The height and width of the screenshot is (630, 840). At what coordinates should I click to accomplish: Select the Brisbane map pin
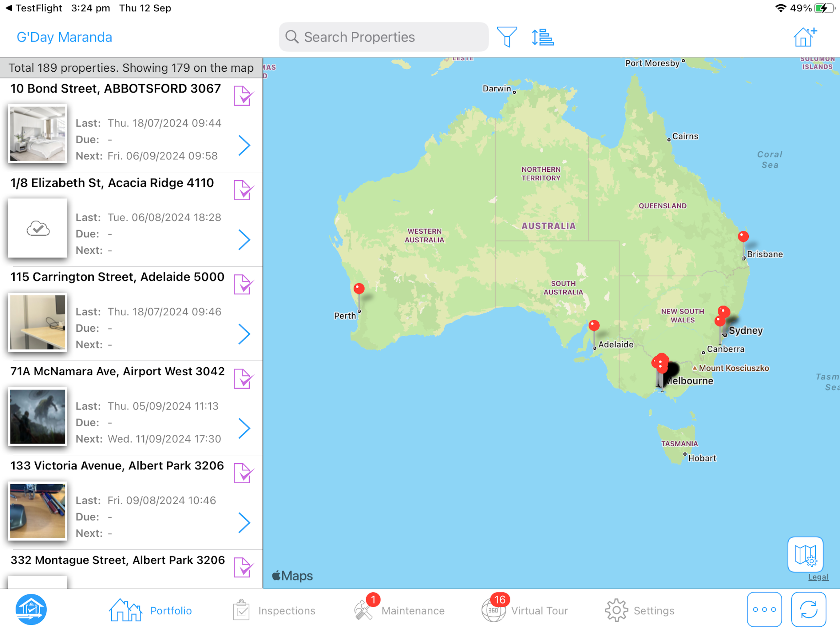(x=743, y=236)
